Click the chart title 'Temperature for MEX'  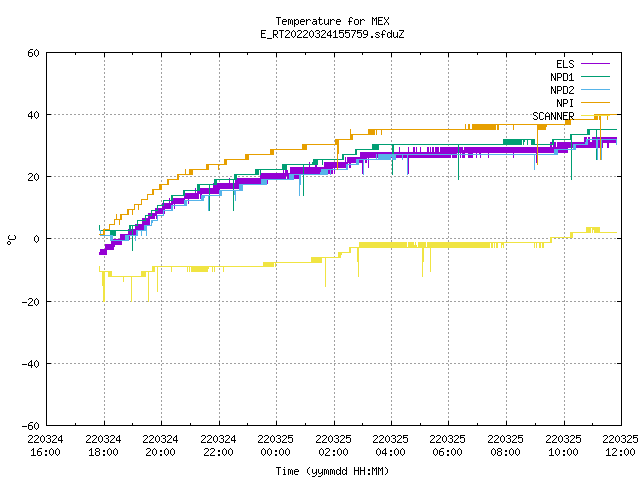pyautogui.click(x=332, y=21)
